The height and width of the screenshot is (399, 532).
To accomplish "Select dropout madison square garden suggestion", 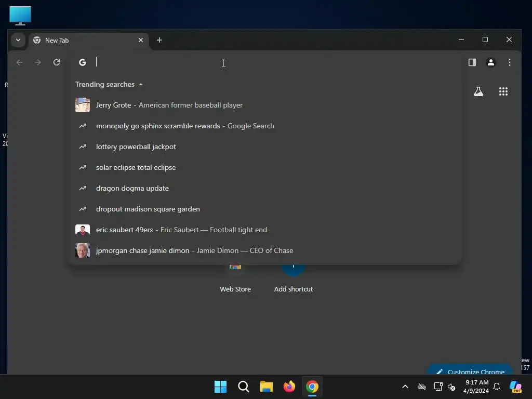I will pyautogui.click(x=264, y=209).
